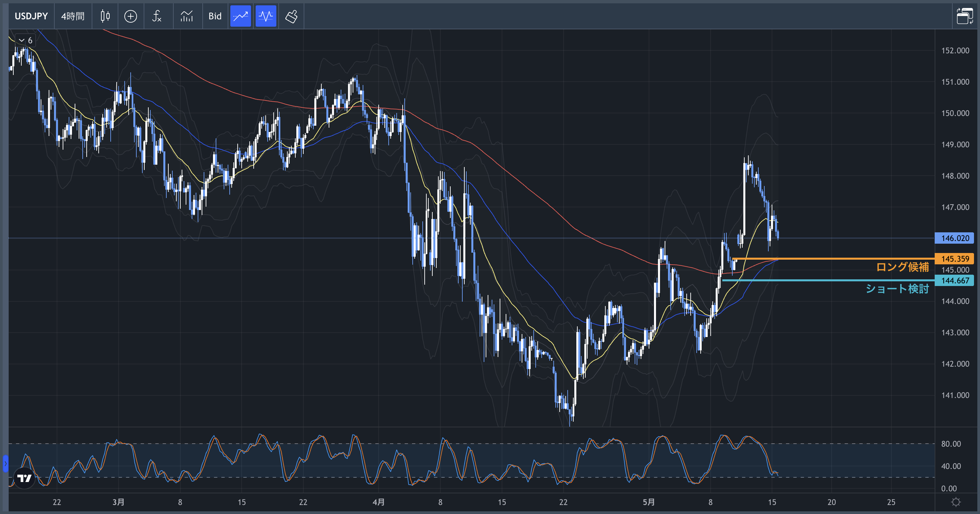Click the 152.000 price scale label
The width and height of the screenshot is (980, 514).
[x=955, y=51]
